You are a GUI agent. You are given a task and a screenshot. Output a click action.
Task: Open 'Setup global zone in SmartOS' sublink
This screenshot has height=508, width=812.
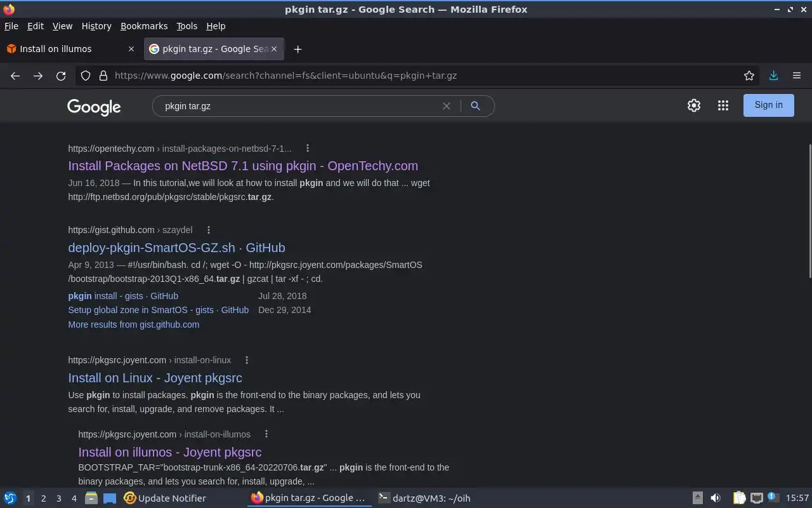coord(158,310)
